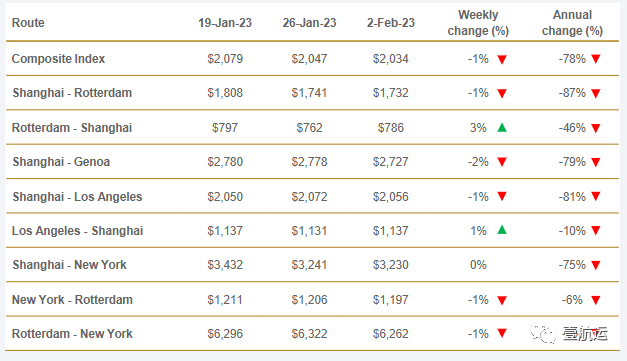
Task: Click the Annual change (%) header
Action: [572, 23]
